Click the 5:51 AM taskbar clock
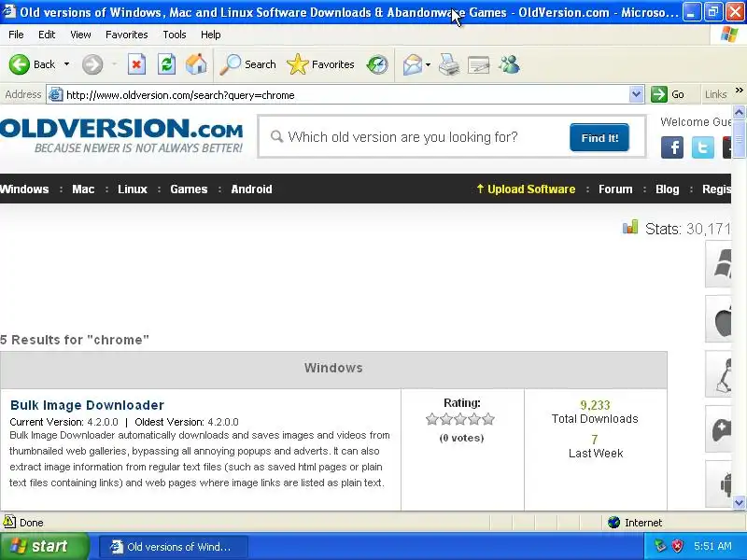Image resolution: width=747 pixels, height=560 pixels. tap(712, 546)
